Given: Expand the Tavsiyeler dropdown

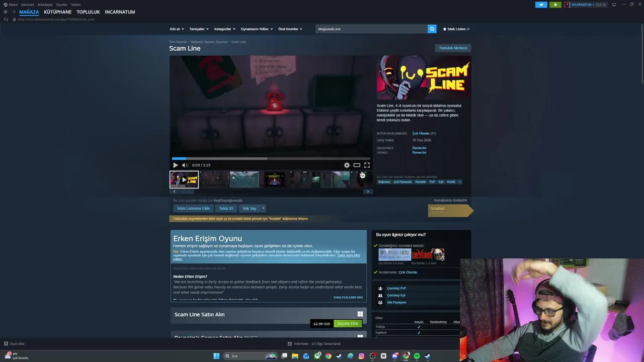Looking at the screenshot, I should coord(199,29).
